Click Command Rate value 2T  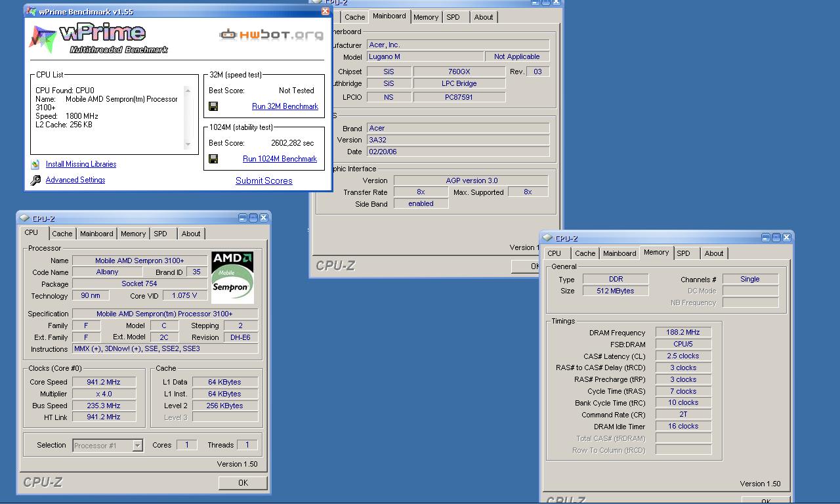683,415
